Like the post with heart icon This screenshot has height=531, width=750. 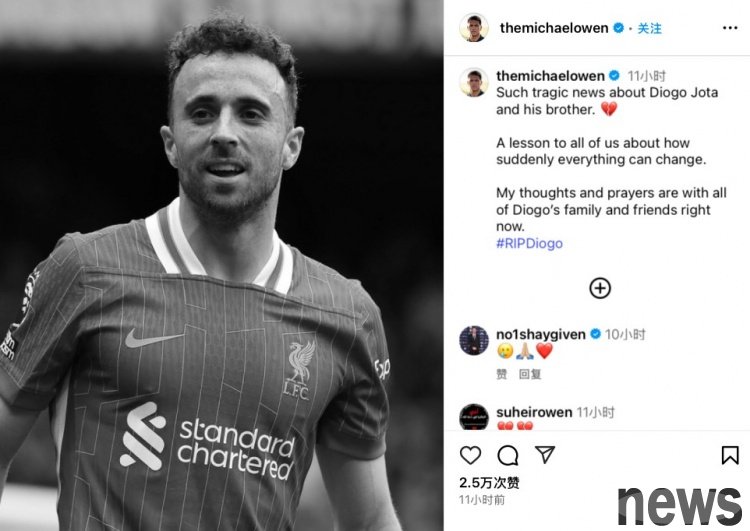[470, 455]
